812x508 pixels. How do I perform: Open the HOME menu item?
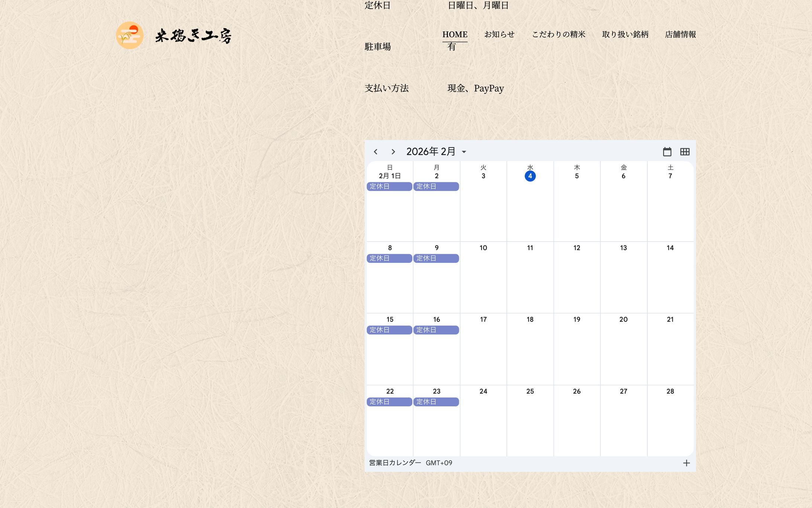(x=455, y=34)
